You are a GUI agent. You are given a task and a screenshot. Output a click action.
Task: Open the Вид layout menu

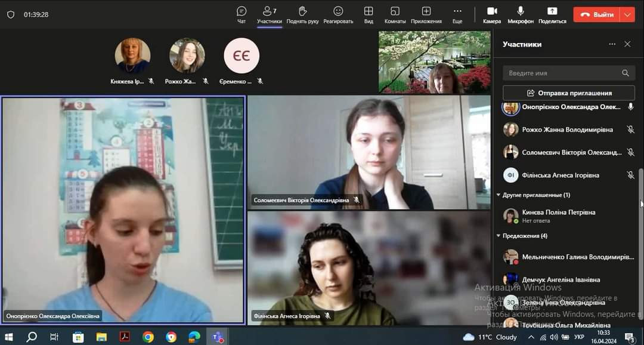(369, 15)
